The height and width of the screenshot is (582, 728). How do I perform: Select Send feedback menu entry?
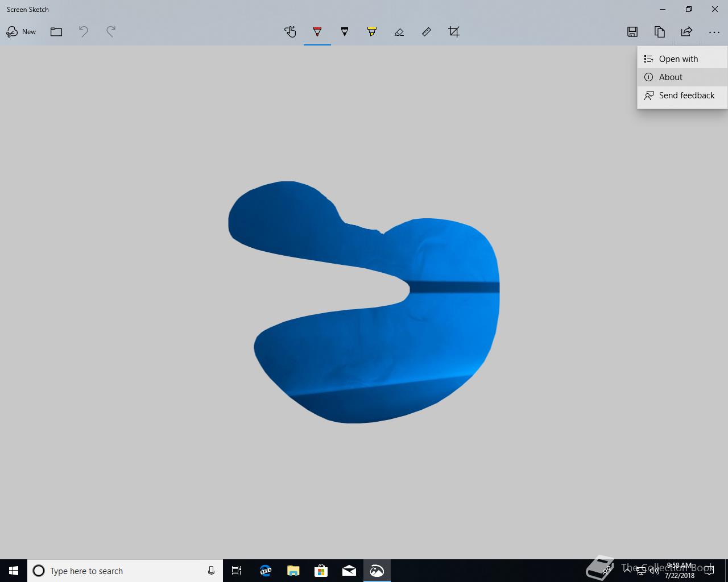(682, 95)
